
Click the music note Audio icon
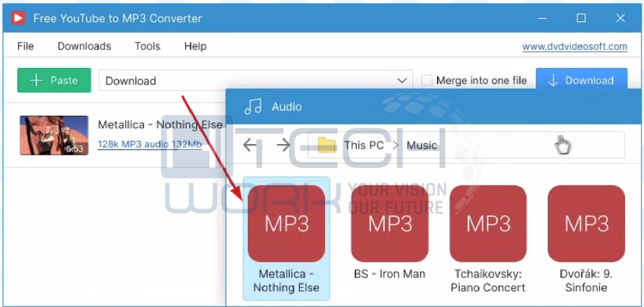pyautogui.click(x=253, y=107)
